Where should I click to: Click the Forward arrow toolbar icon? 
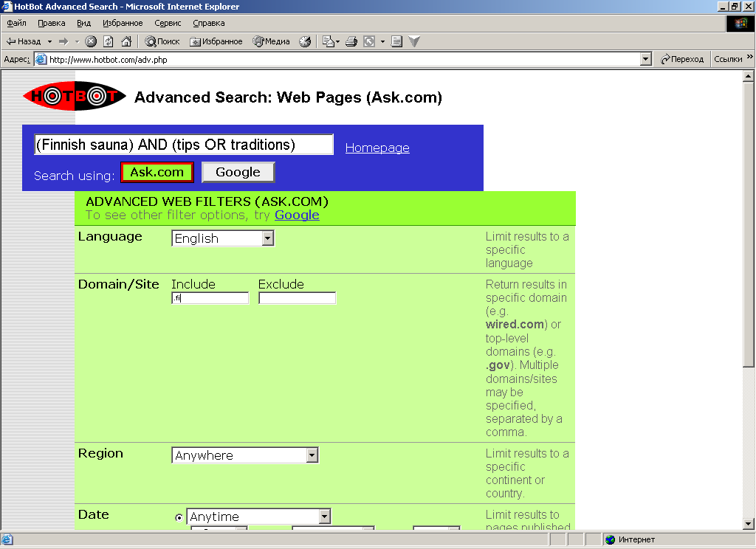click(x=63, y=41)
